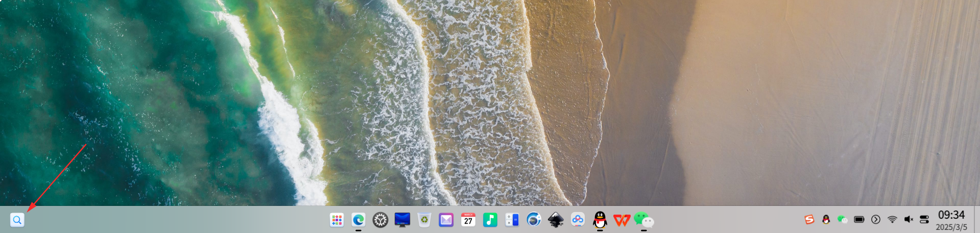Unmute the speaker volume tray icon
Image resolution: width=980 pixels, height=233 pixels.
pyautogui.click(x=909, y=220)
